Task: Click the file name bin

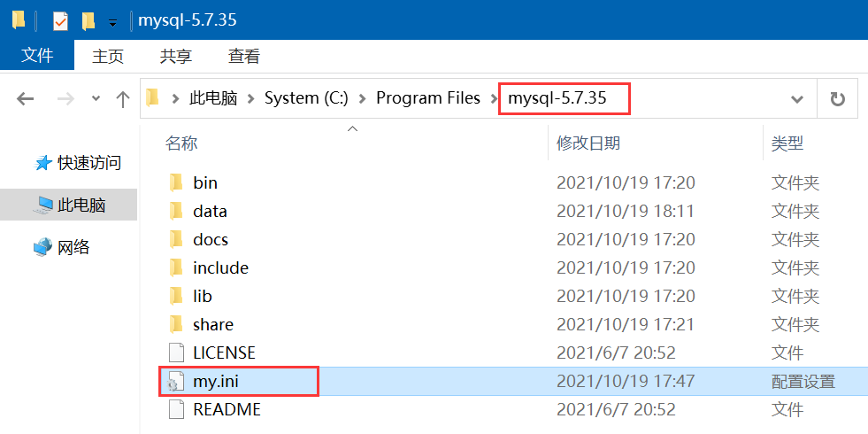Action: pyautogui.click(x=204, y=182)
